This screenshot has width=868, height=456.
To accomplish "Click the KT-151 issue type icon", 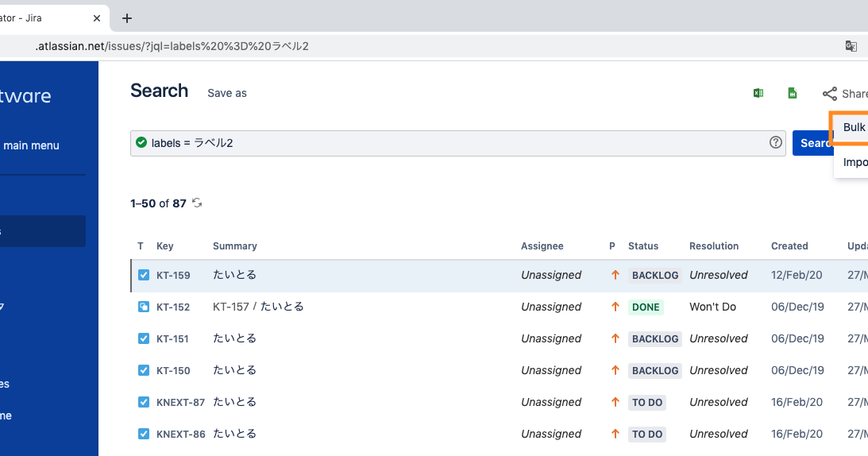I will (x=144, y=338).
